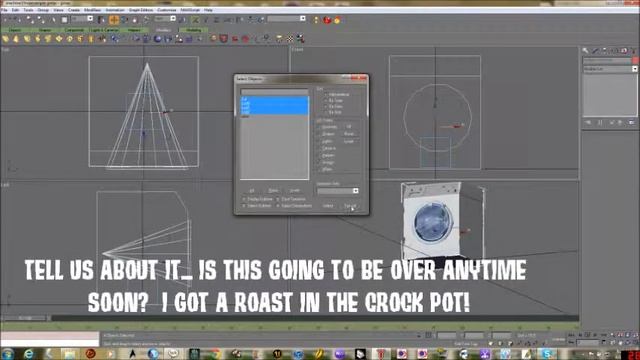
Task: Toggle Select Dependents checkbox
Action: coord(294,206)
